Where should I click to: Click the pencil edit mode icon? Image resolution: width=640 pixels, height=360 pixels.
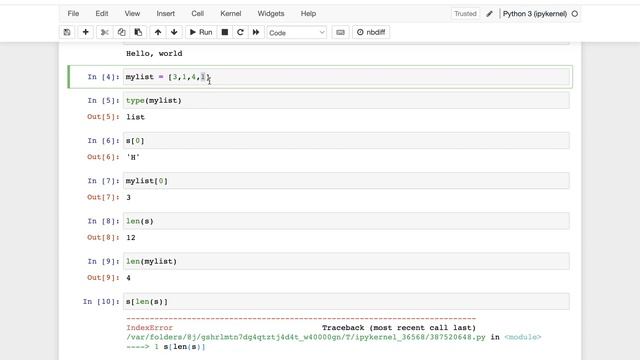[x=489, y=14]
